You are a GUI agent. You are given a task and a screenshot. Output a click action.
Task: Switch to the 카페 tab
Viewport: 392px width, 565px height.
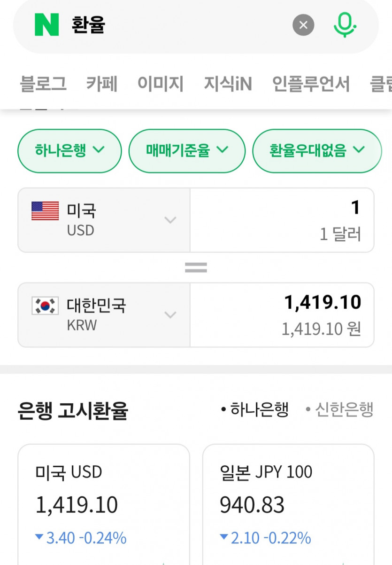[x=102, y=84]
